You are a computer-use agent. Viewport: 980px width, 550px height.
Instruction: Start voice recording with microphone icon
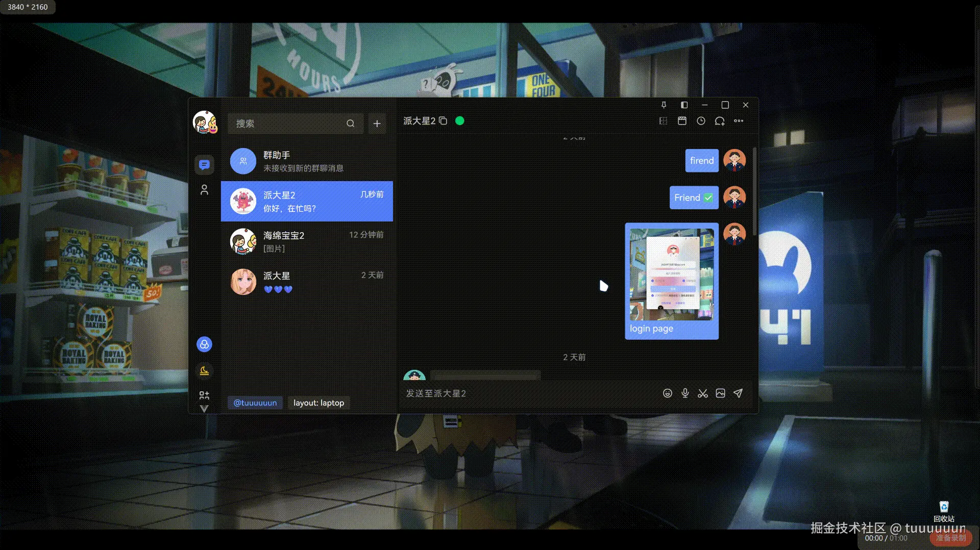pos(685,393)
